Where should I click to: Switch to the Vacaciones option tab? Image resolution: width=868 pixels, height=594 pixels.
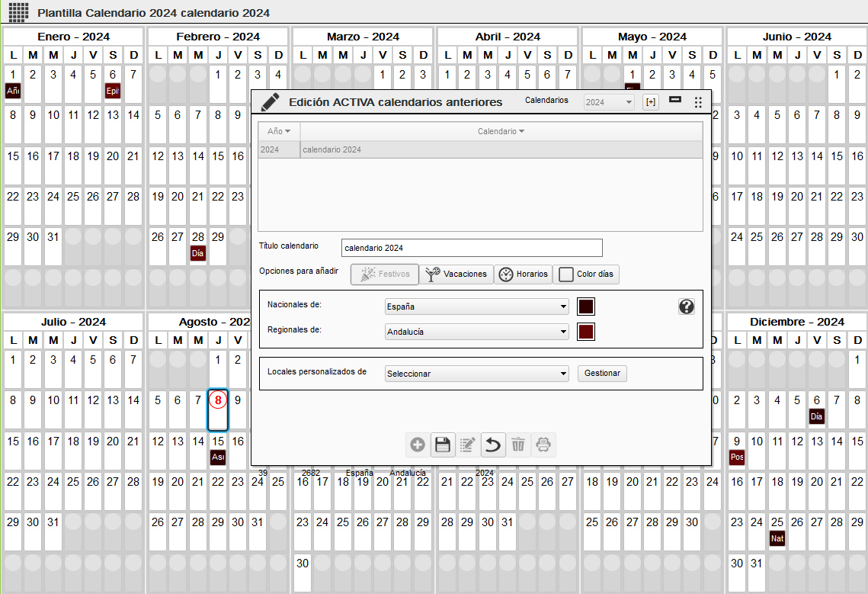click(456, 275)
